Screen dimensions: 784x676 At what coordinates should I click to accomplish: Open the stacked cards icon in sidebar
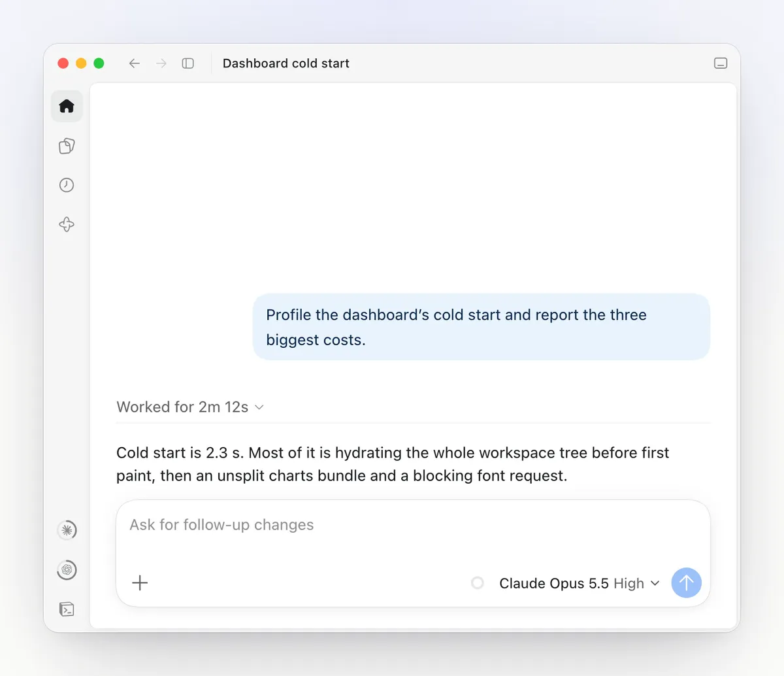[x=67, y=146]
